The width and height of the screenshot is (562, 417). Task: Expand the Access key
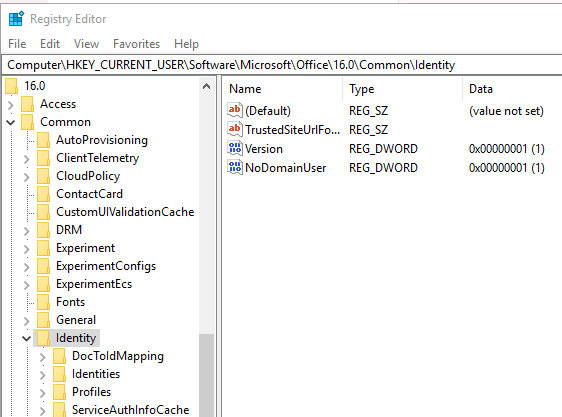(x=11, y=104)
